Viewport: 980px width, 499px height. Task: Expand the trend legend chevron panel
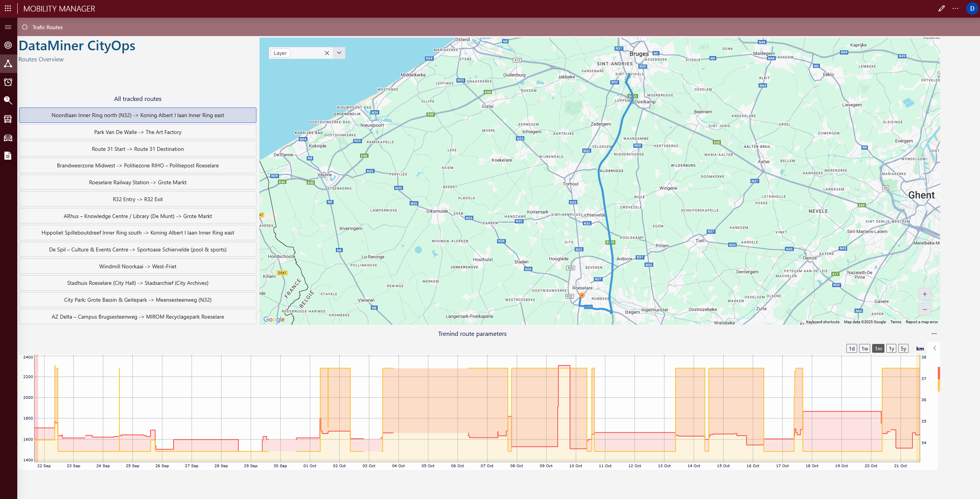(x=935, y=348)
